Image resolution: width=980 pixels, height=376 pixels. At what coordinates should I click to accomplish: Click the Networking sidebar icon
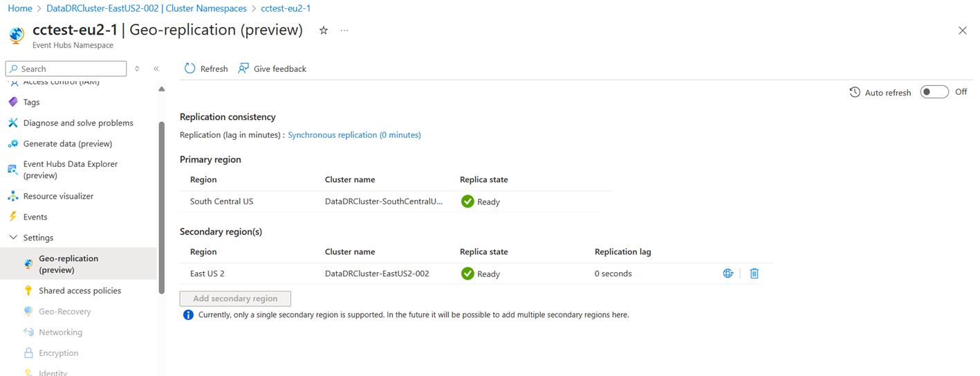(x=28, y=332)
